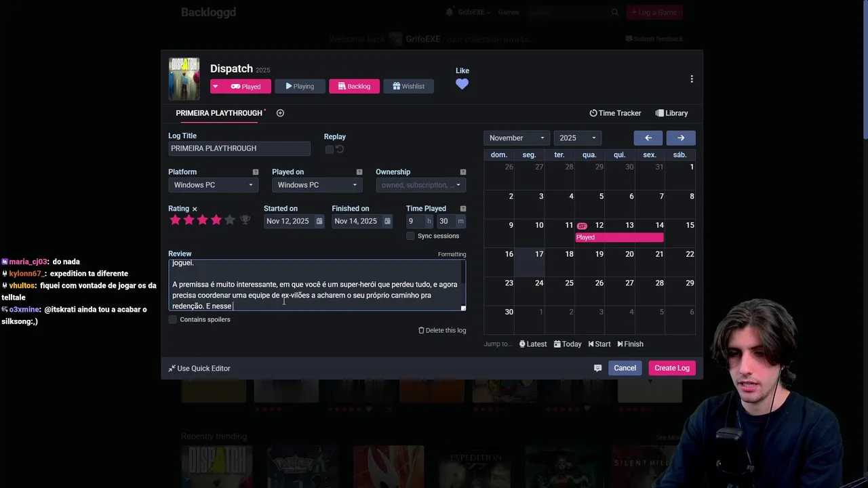Jump to Latest log date
The width and height of the screenshot is (868, 488).
point(533,344)
